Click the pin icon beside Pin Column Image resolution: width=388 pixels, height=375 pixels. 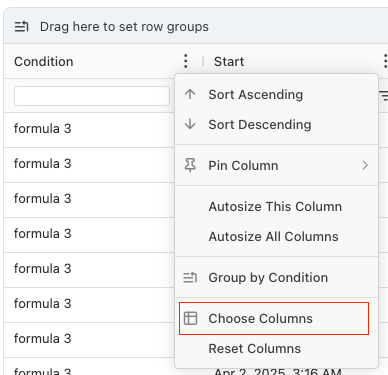(x=190, y=165)
